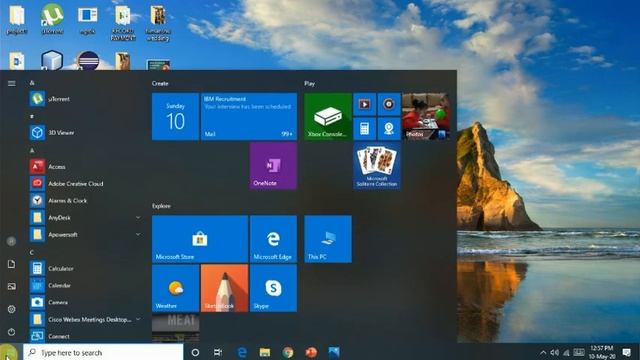The width and height of the screenshot is (640, 360).
Task: Open the Mail tile showing IBM Recruitment
Action: pos(249,116)
